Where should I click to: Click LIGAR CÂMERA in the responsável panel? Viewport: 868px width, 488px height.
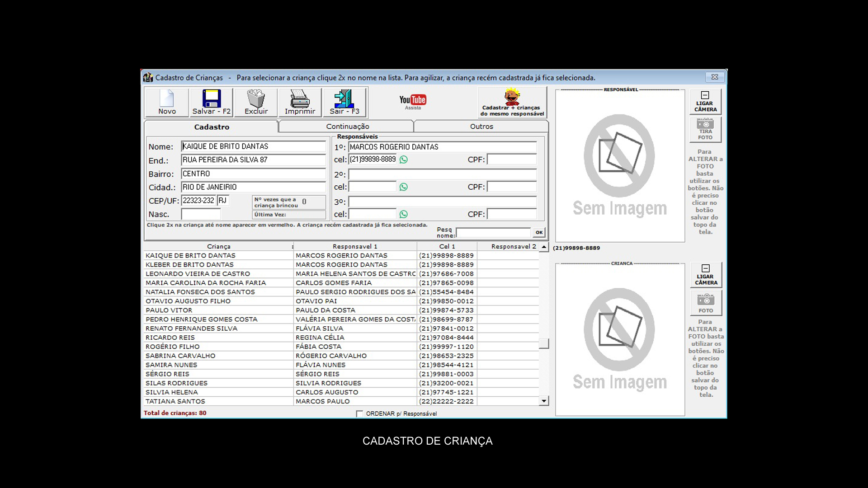pyautogui.click(x=705, y=101)
